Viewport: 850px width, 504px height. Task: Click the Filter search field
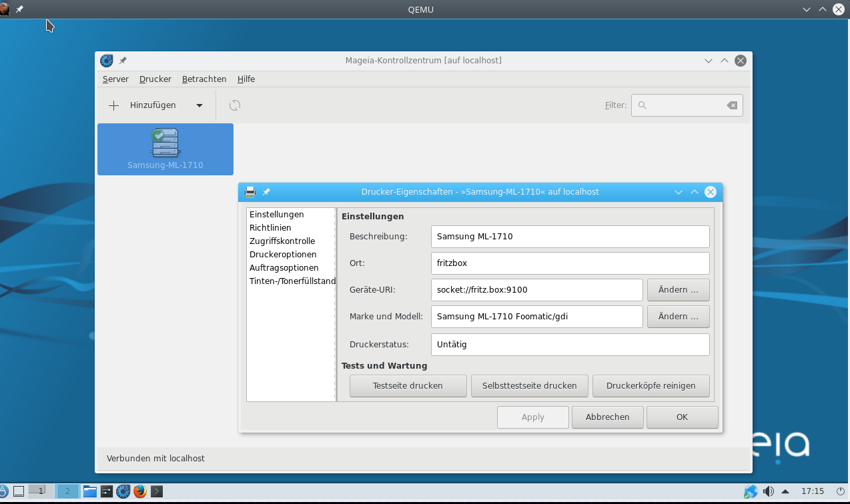pyautogui.click(x=687, y=105)
